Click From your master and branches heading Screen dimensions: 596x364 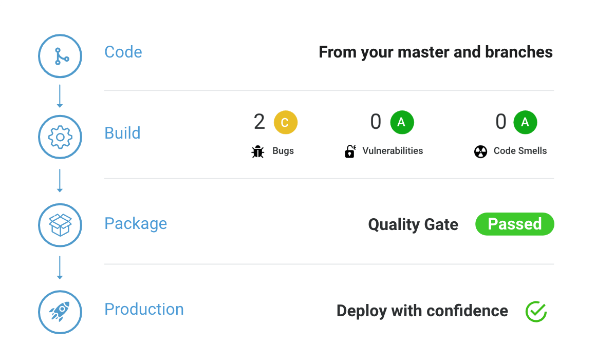pos(436,52)
